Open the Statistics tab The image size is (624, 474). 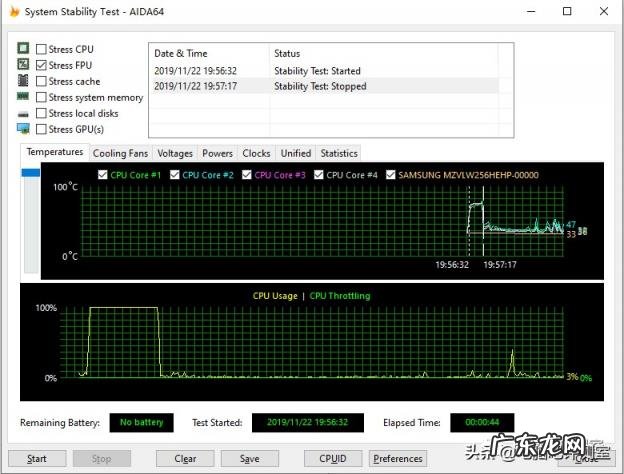[x=339, y=153]
